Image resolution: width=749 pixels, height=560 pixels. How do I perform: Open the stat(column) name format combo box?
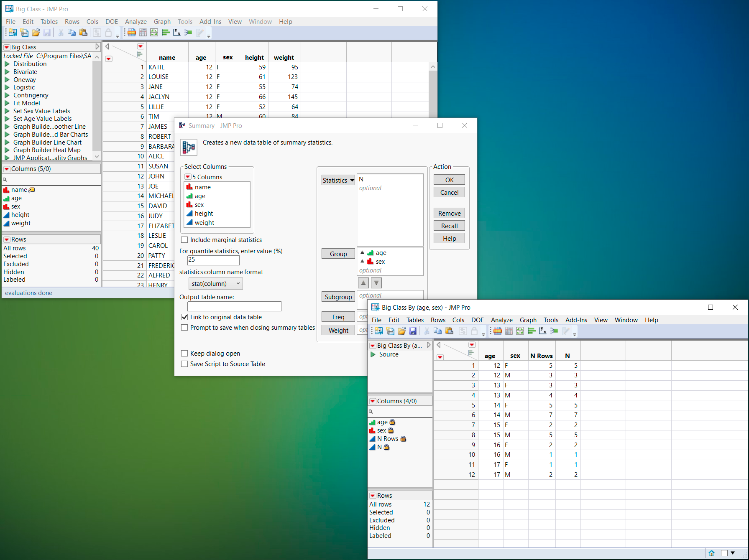click(215, 284)
